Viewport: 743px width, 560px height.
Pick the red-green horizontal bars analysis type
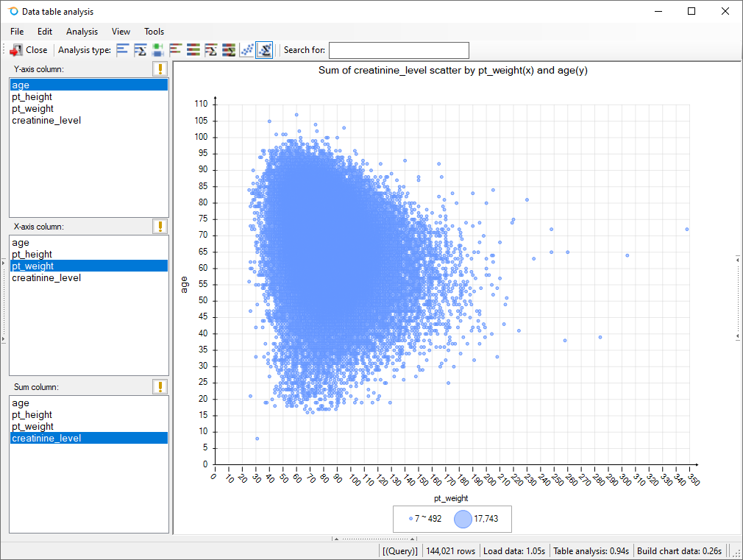pyautogui.click(x=175, y=50)
